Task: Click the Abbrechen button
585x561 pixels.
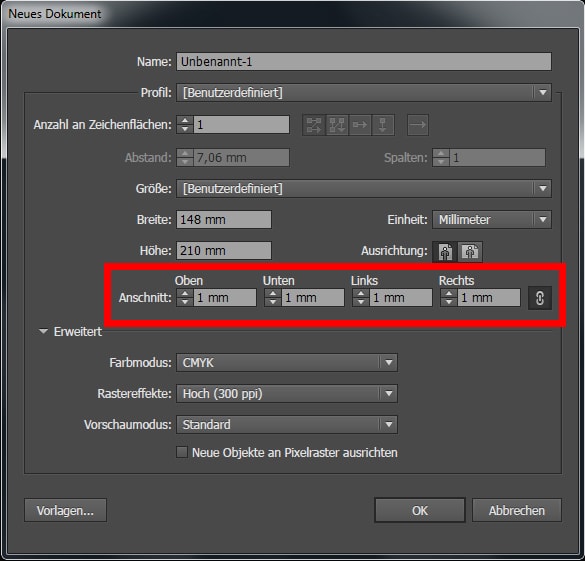Action: pos(517,510)
